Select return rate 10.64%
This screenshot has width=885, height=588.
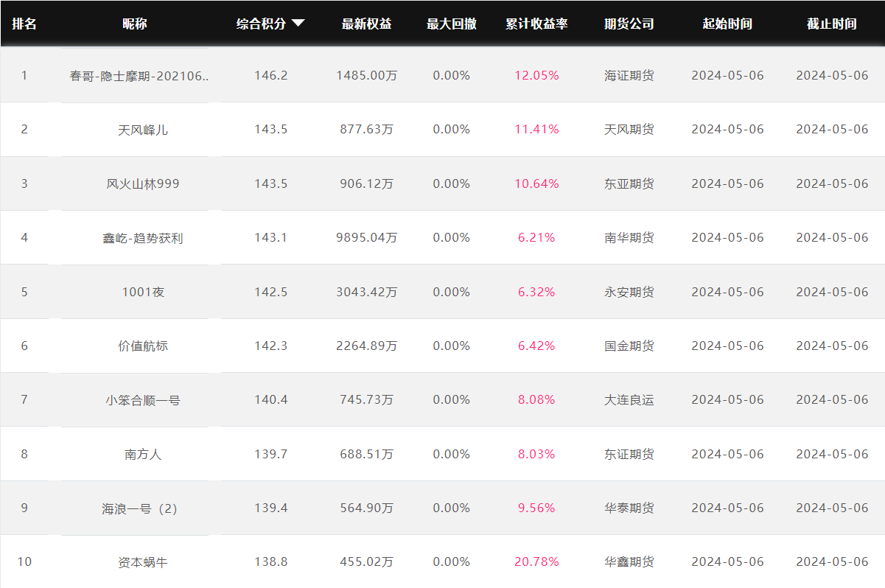tap(536, 183)
